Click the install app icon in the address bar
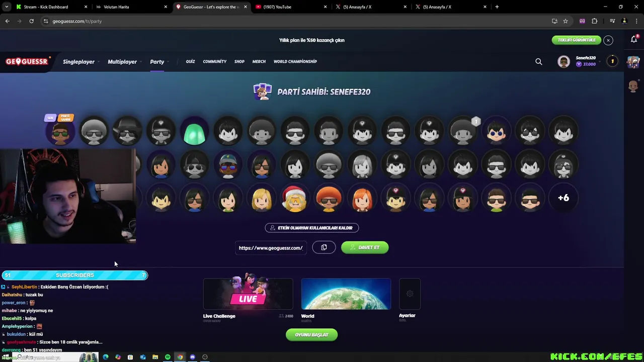Image resolution: width=644 pixels, height=362 pixels. point(554,21)
